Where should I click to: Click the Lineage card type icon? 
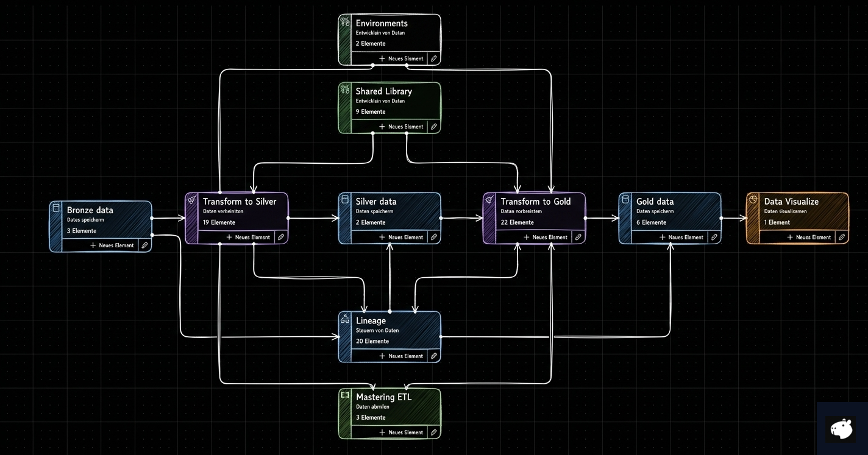[345, 319]
